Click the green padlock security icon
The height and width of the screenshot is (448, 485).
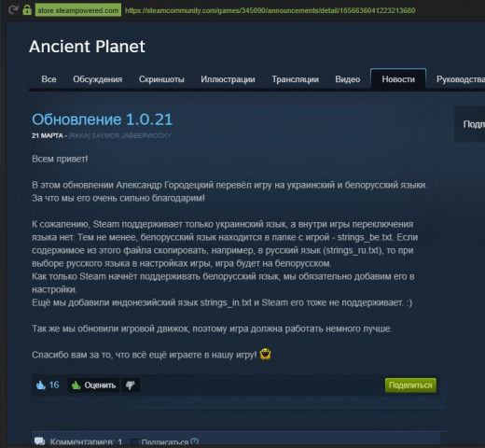(x=27, y=10)
